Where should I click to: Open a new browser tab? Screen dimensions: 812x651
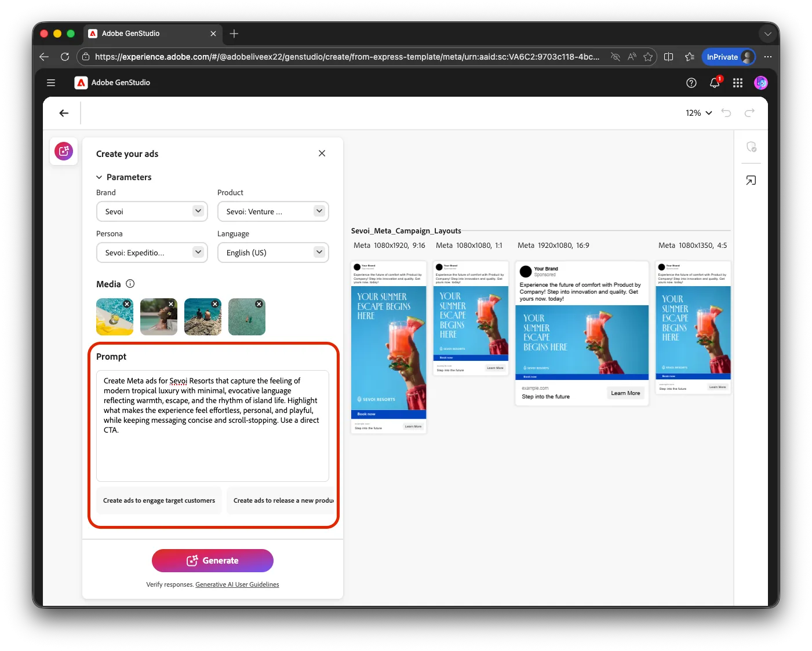pyautogui.click(x=234, y=34)
